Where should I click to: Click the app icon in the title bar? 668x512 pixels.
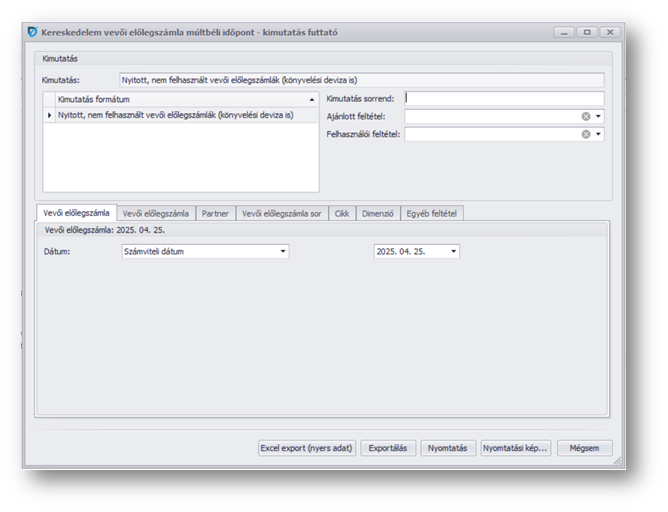tap(32, 32)
